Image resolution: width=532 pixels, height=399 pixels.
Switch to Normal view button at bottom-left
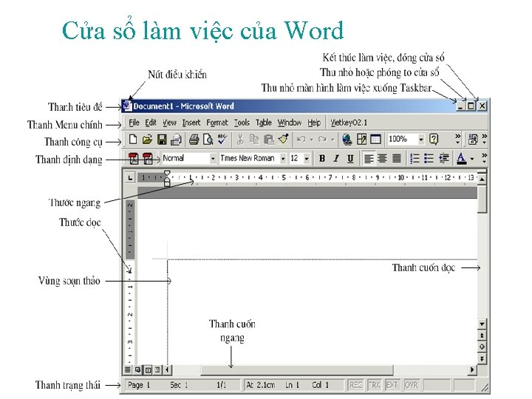(128, 369)
